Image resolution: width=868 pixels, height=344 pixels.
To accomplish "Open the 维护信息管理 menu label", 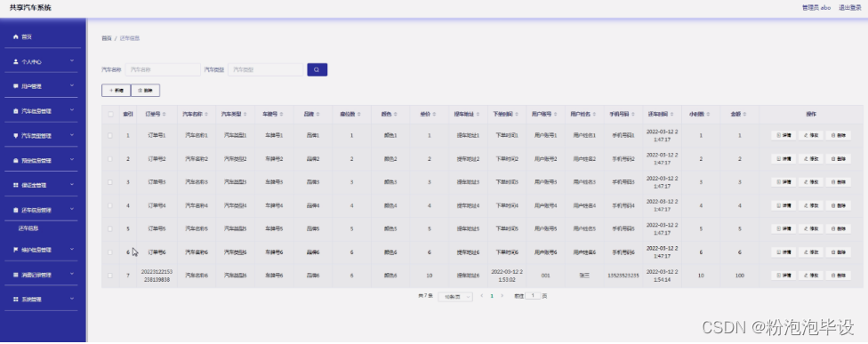I will (x=36, y=250).
